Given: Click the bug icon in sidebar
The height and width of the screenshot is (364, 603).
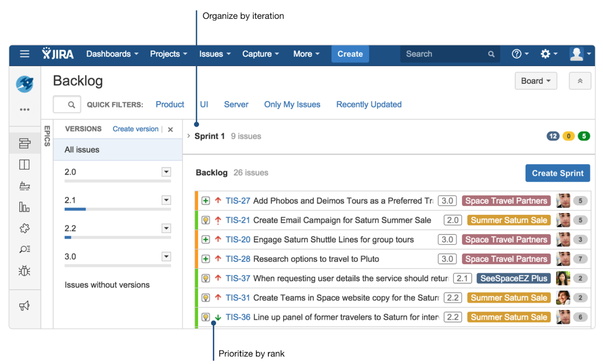Looking at the screenshot, I should tap(24, 271).
